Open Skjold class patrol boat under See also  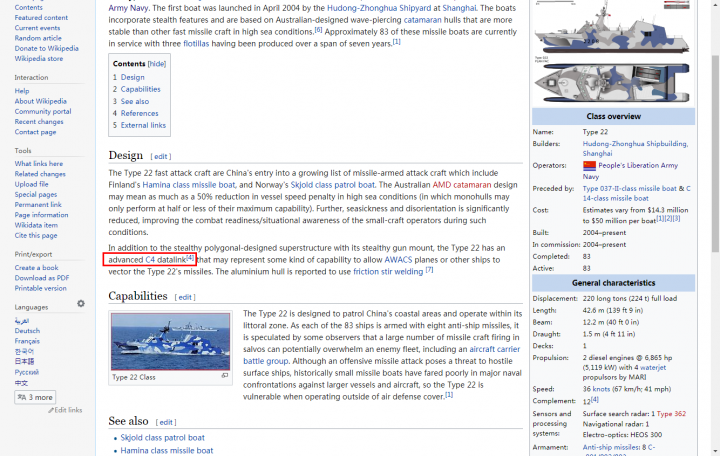click(163, 438)
